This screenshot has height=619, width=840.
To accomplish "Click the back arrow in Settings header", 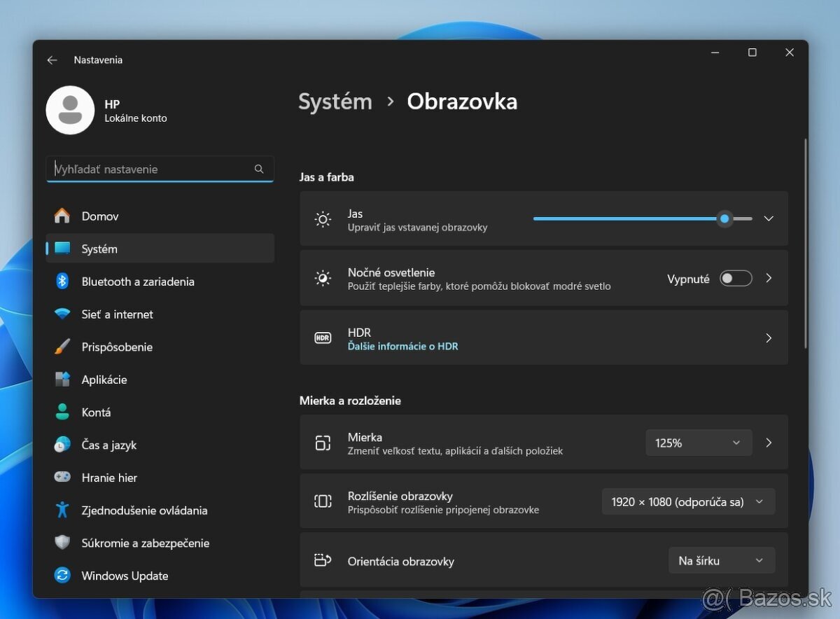I will tap(52, 60).
